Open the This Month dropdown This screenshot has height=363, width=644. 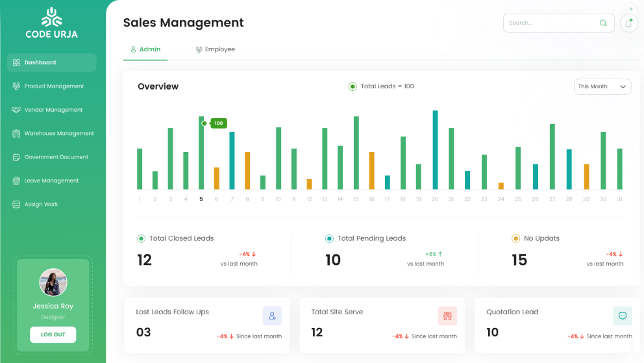pyautogui.click(x=602, y=86)
